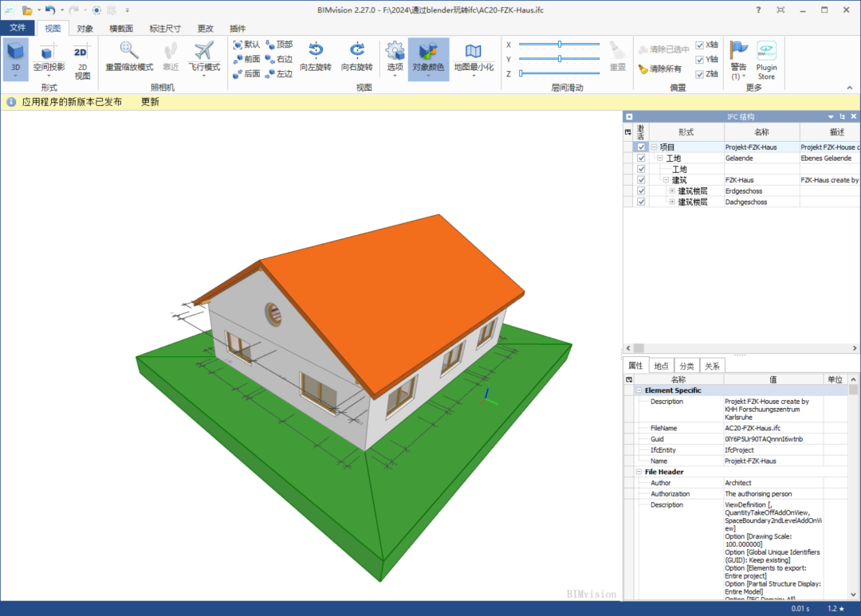This screenshot has height=616, width=861.
Task: Open 警告 flag warnings
Action: tap(738, 61)
